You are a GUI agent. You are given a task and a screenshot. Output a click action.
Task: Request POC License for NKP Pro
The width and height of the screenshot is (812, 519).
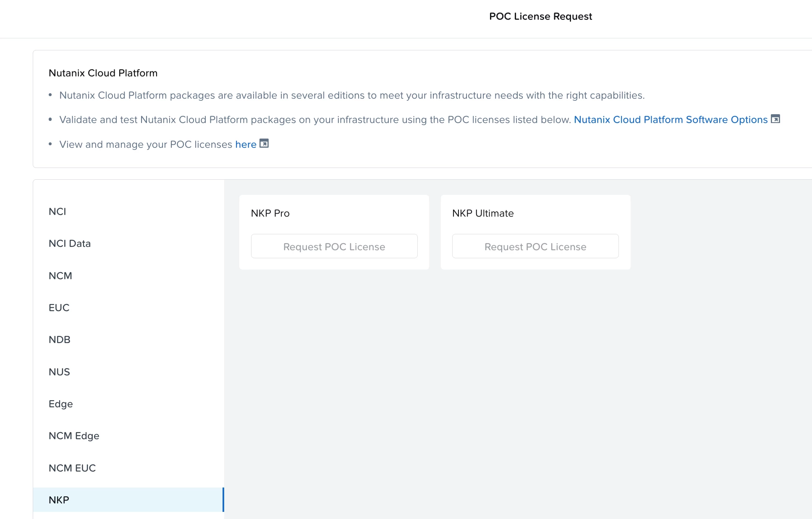click(x=334, y=246)
